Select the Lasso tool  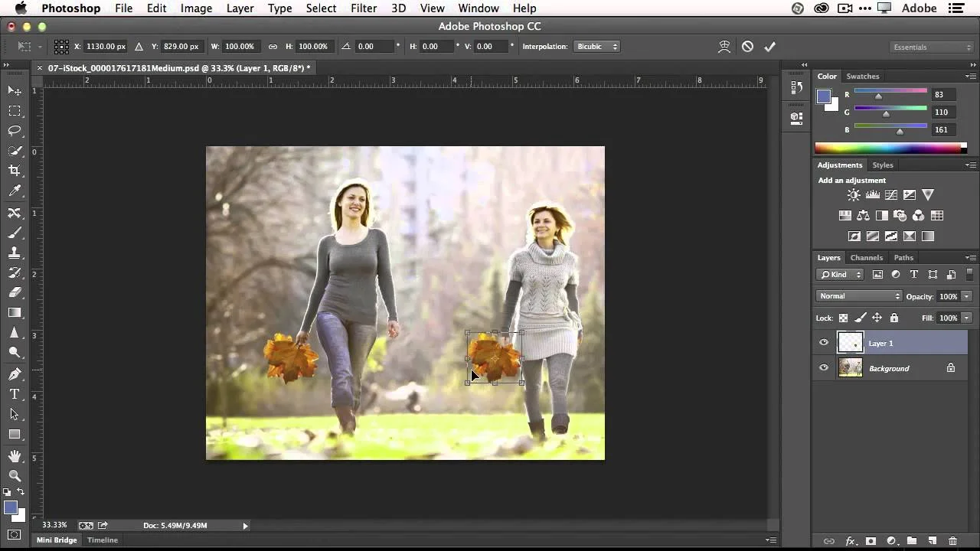pos(15,131)
